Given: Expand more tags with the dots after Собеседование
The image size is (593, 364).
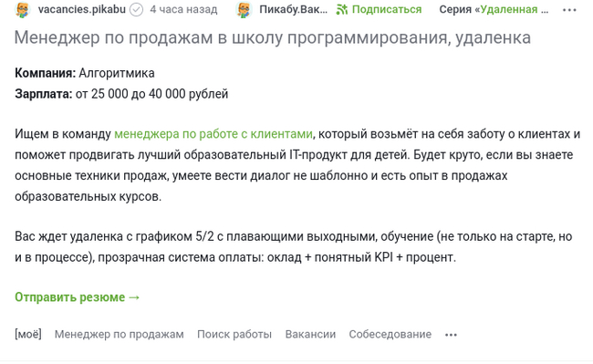Looking at the screenshot, I should pyautogui.click(x=451, y=335).
